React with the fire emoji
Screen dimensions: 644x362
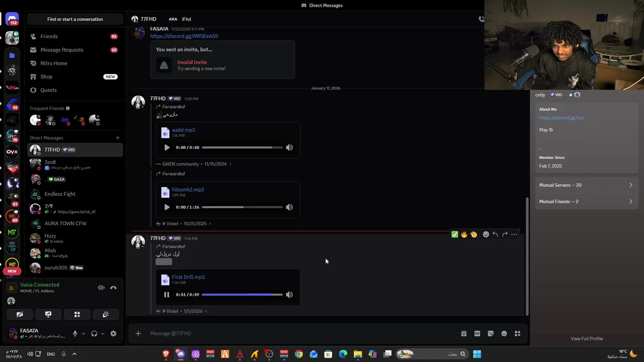click(x=464, y=234)
